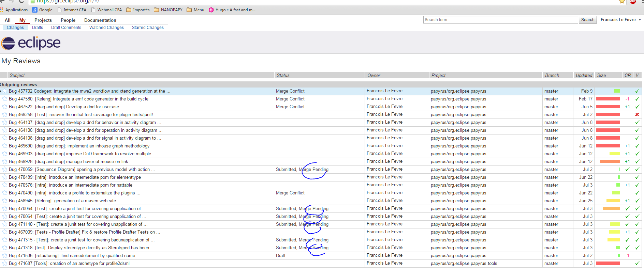The height and width of the screenshot is (269, 644).
Task: Star the Bug 471687 Tools archetype change
Action: (x=4, y=263)
